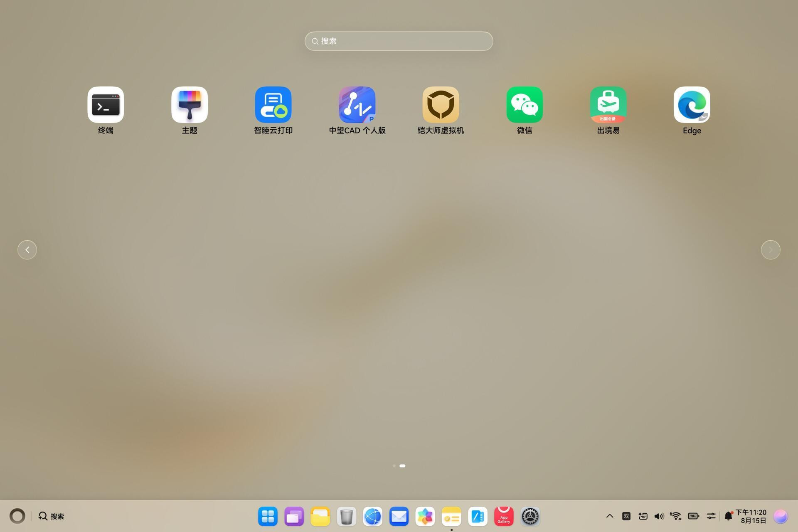Open the purple multi-window icon in dock
The width and height of the screenshot is (798, 532).
(x=294, y=516)
